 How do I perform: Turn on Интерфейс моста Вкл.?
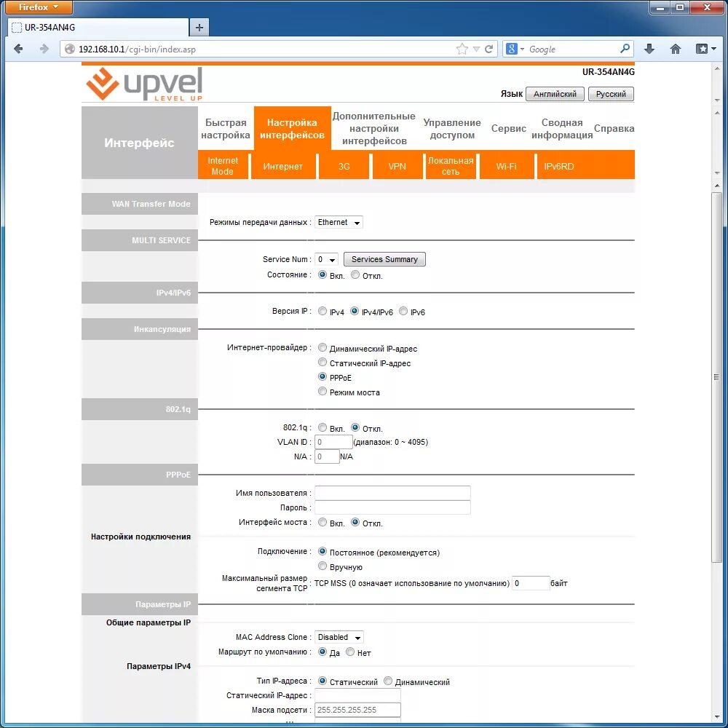(x=323, y=522)
